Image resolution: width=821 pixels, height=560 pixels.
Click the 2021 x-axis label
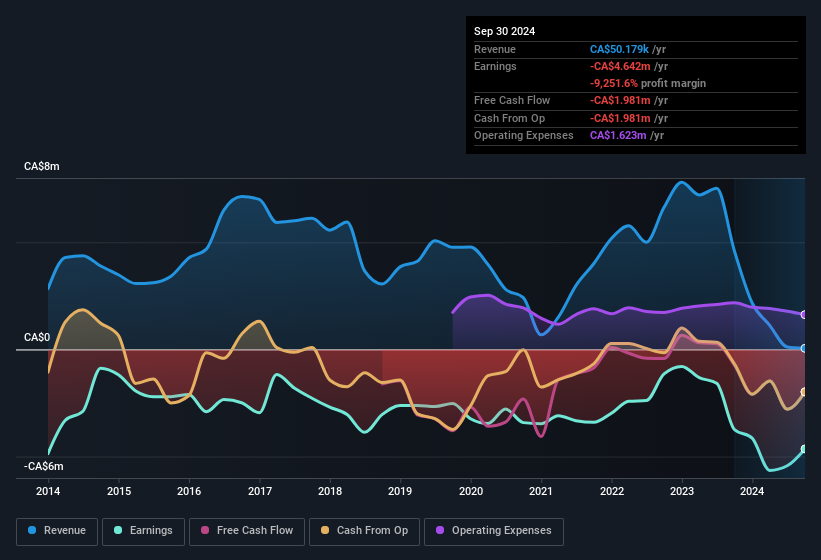point(541,491)
